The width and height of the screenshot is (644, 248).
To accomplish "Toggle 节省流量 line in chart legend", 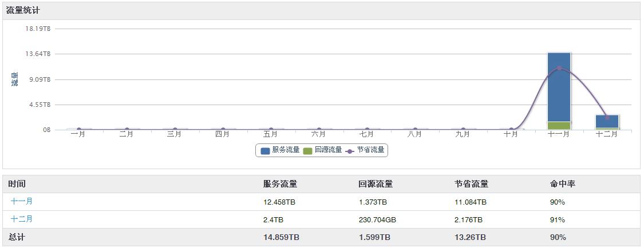I will [365, 150].
